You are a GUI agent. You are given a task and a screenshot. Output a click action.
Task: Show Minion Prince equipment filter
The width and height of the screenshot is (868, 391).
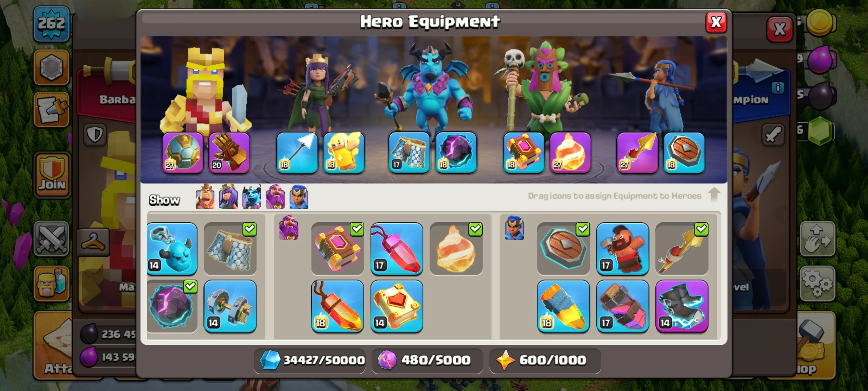(252, 197)
